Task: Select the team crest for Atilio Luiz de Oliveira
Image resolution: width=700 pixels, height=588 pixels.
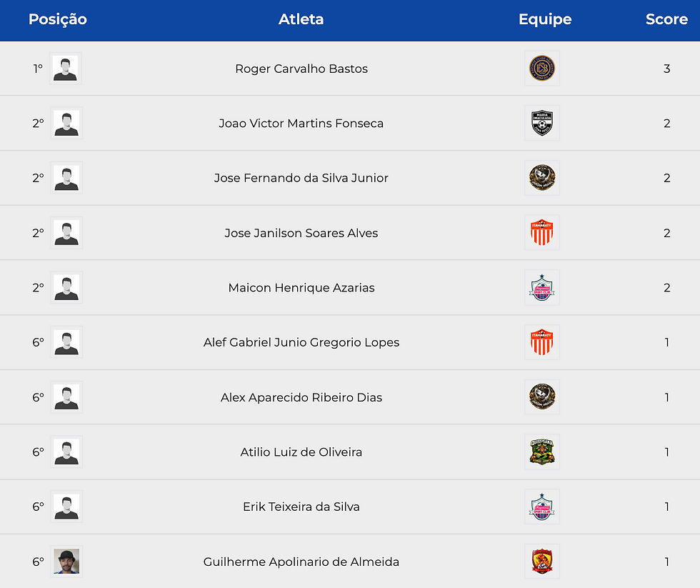Action: point(542,452)
